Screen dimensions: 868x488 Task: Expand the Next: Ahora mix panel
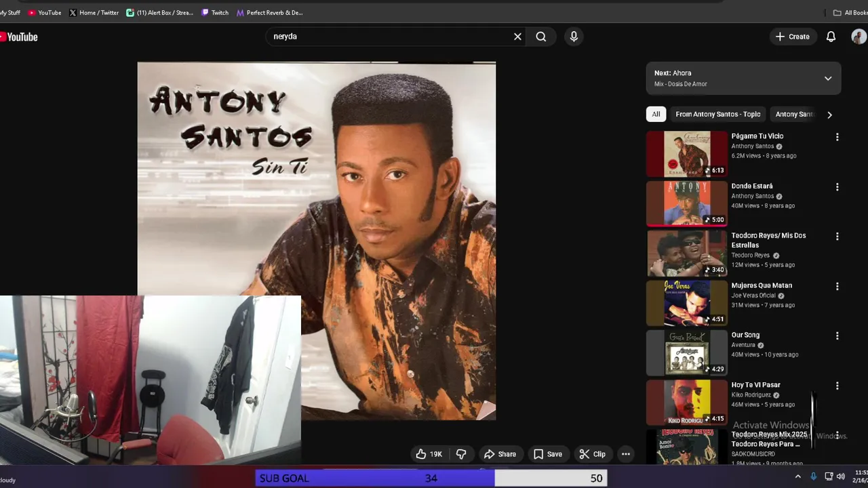coord(827,79)
